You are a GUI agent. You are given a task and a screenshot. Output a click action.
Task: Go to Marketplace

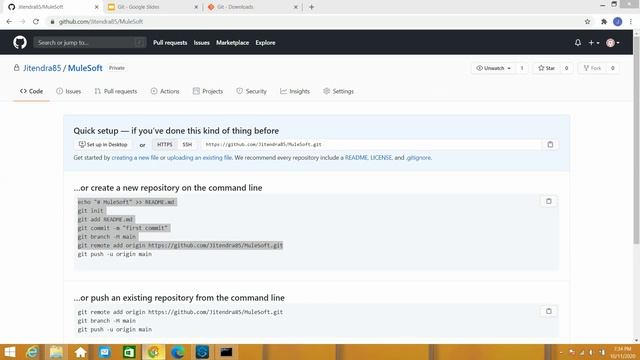point(232,42)
